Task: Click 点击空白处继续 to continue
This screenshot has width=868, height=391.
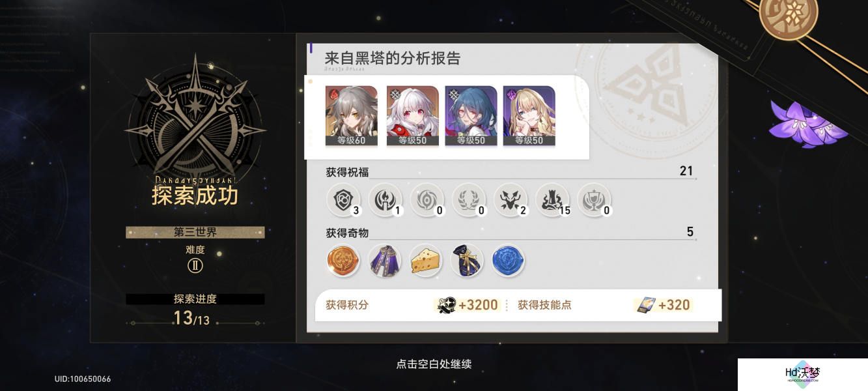Action: (434, 364)
